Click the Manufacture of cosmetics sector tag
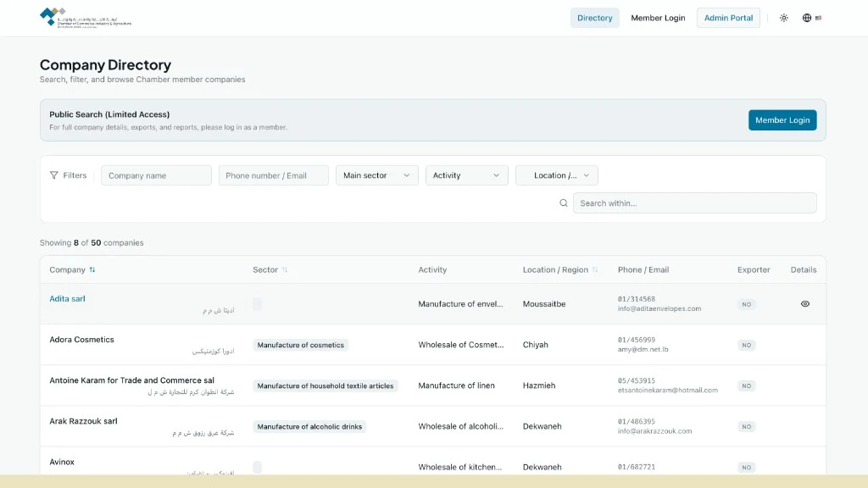 pos(301,345)
